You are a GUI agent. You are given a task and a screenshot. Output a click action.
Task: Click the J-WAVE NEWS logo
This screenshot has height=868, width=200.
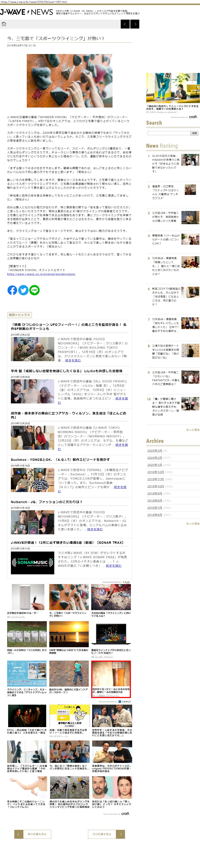coord(27,12)
